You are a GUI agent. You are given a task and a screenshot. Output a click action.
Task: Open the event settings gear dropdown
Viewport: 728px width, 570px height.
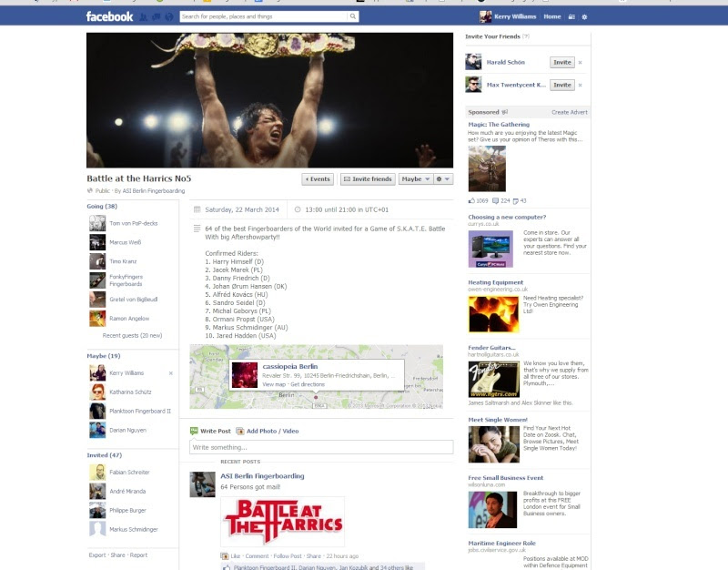[x=443, y=178]
